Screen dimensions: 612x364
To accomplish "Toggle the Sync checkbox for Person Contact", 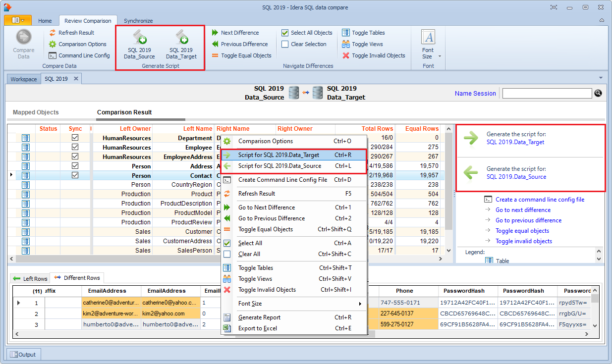I will click(75, 175).
